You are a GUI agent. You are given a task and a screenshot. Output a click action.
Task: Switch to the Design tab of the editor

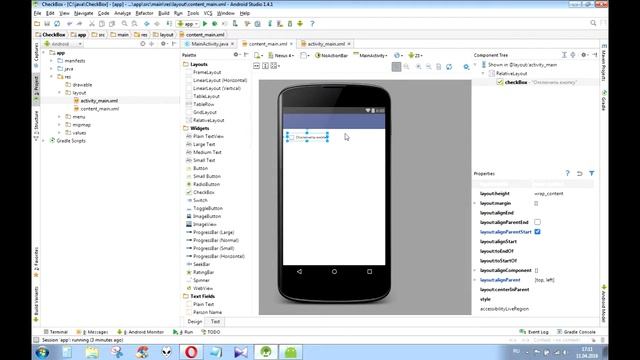coord(195,322)
